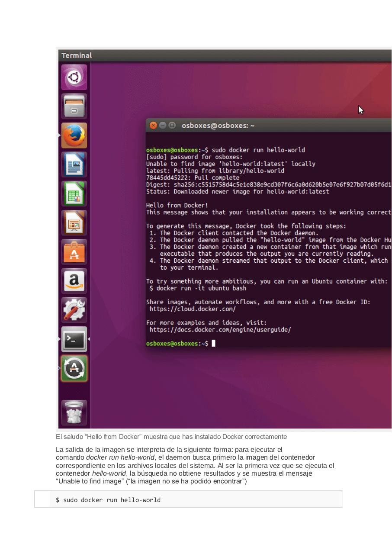Launch the Amazon shortcut

tap(74, 280)
